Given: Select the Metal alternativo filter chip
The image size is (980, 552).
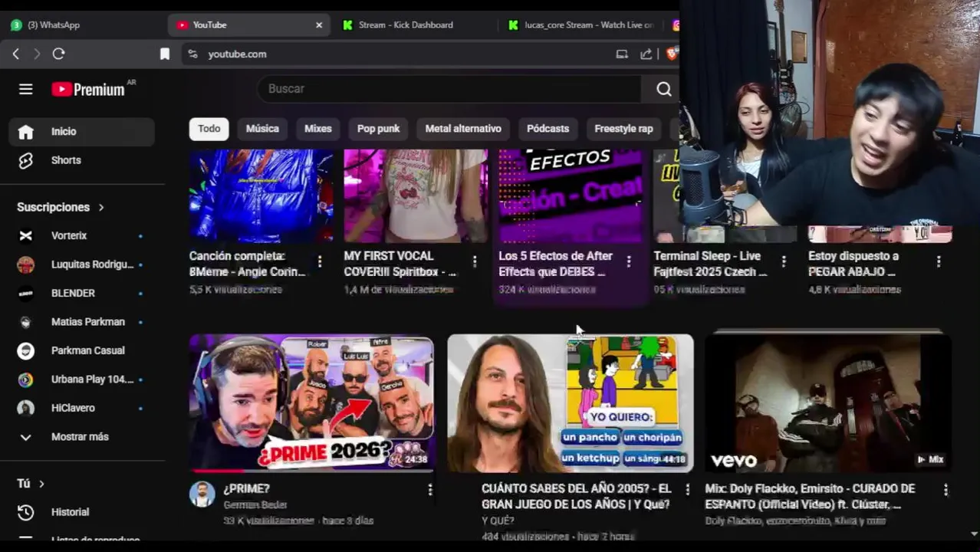Looking at the screenshot, I should (x=463, y=129).
